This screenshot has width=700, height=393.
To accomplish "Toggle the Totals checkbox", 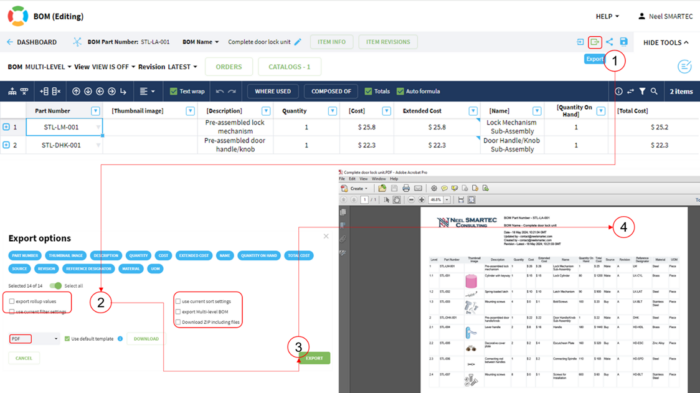I will point(368,92).
